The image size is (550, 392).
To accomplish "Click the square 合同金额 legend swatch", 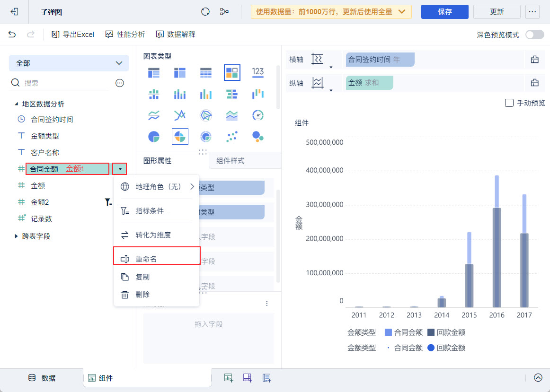I will tap(388, 332).
